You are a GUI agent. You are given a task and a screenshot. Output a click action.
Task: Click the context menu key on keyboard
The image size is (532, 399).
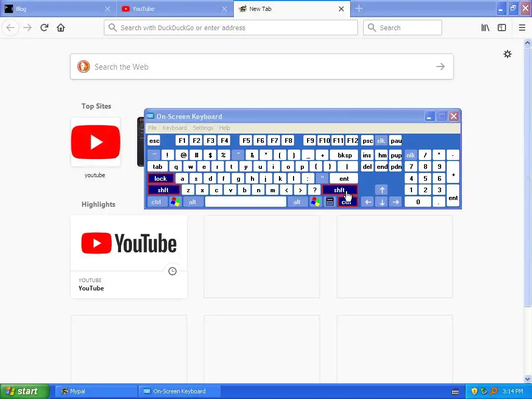[330, 202]
